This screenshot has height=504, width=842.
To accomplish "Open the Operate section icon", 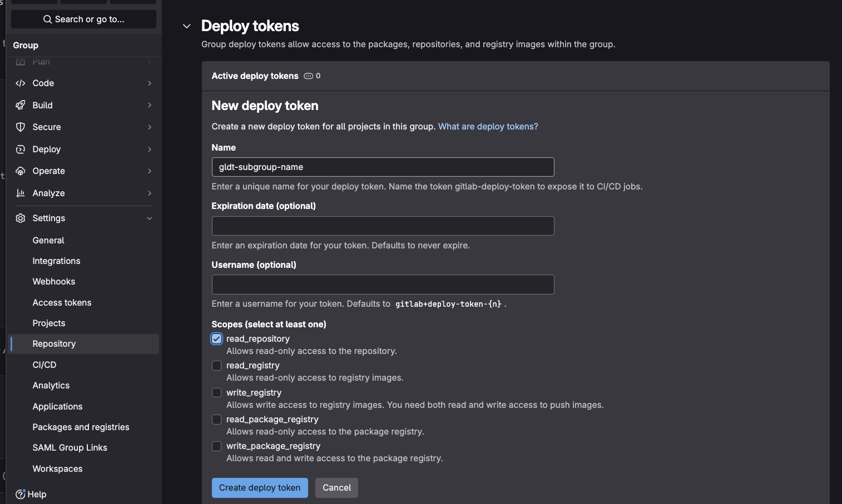I will 20,171.
